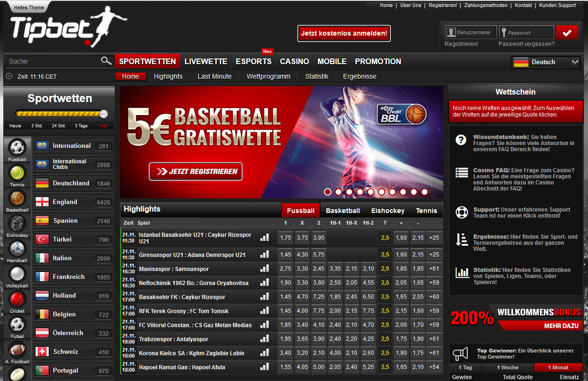The image size is (588, 381).
Task: Click the red checkmark login button
Action: pyautogui.click(x=567, y=33)
